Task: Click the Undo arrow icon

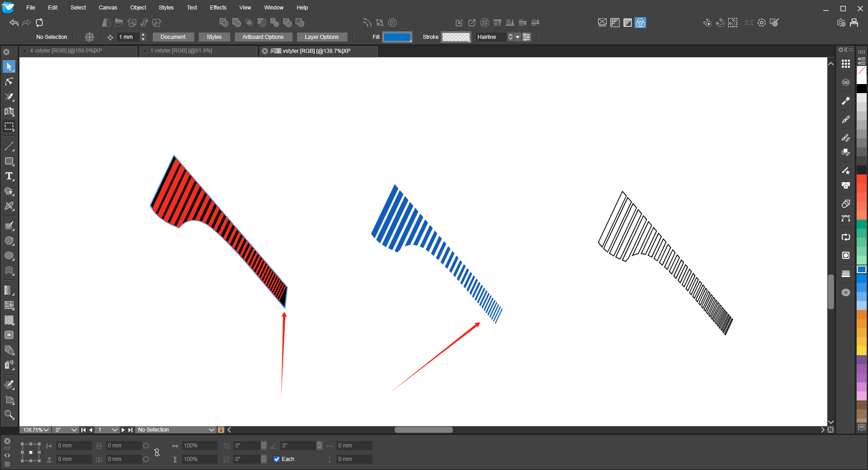Action: (14, 23)
